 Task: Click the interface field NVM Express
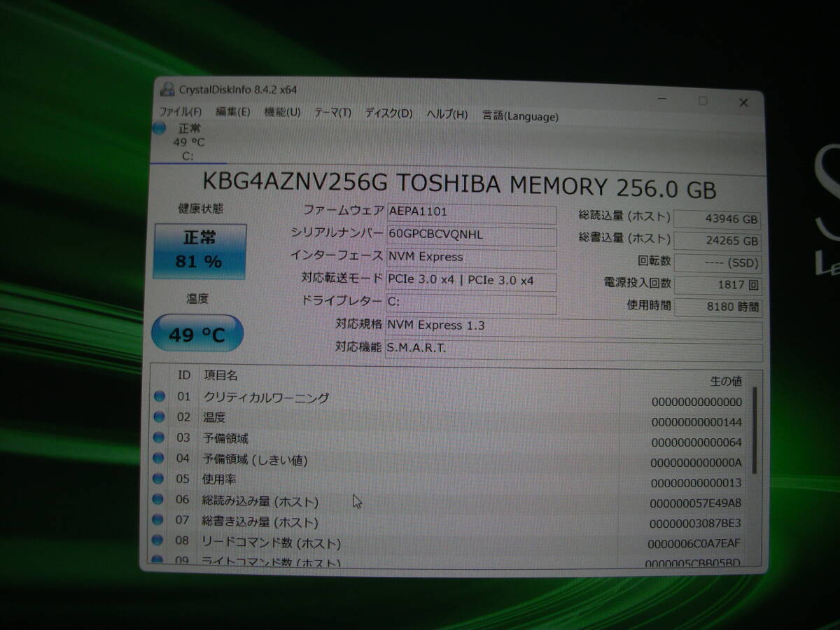tap(472, 258)
